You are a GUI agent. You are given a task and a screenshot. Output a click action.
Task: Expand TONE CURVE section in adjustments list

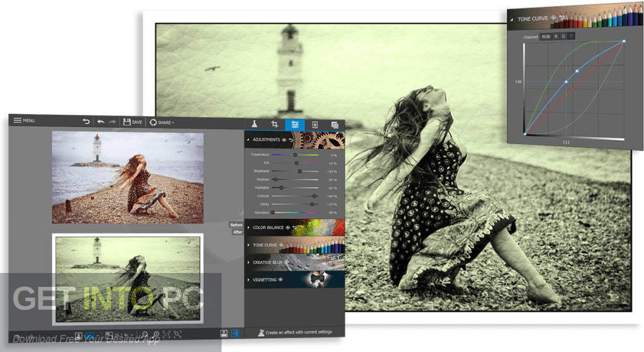tap(249, 245)
